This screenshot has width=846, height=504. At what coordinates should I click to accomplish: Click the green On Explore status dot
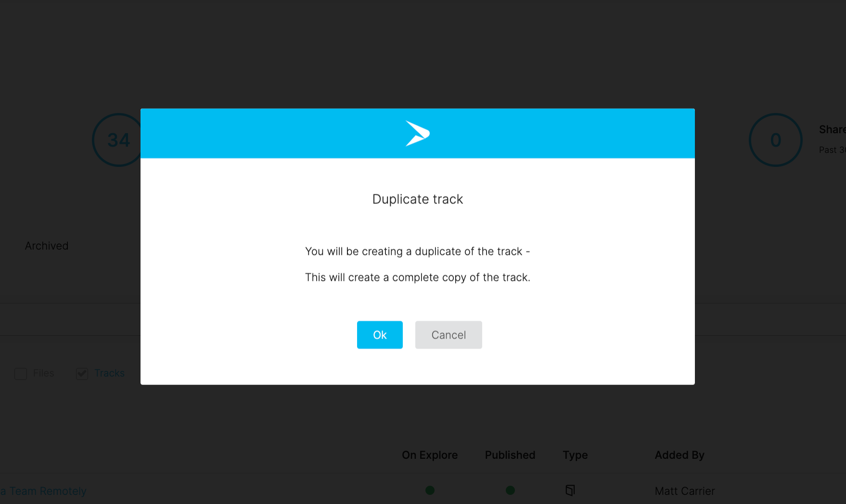tap(430, 490)
